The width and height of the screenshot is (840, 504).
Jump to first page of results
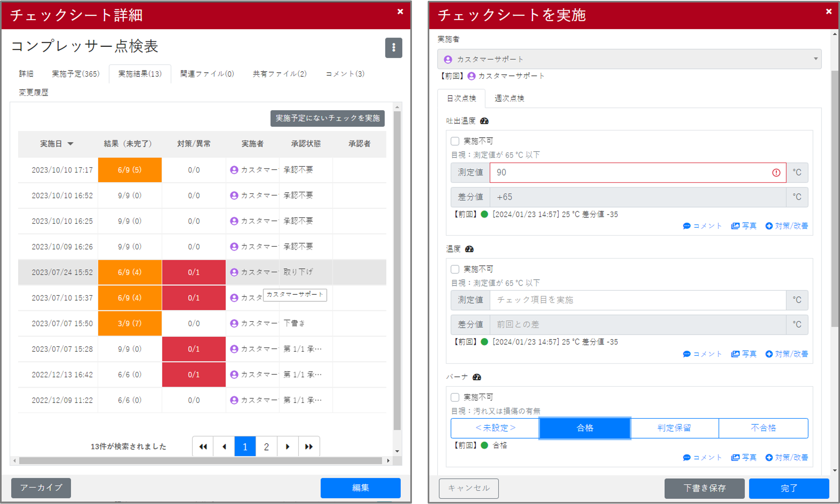pos(203,447)
